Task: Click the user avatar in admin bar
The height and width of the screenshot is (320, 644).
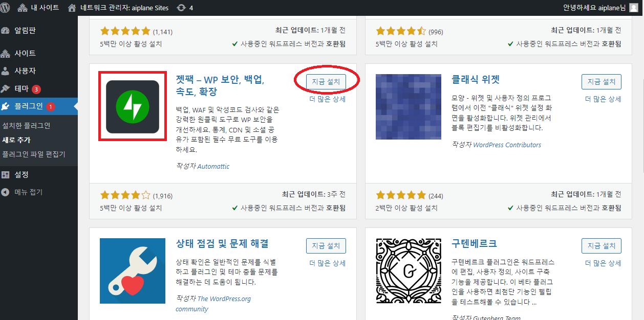Action: pyautogui.click(x=634, y=8)
